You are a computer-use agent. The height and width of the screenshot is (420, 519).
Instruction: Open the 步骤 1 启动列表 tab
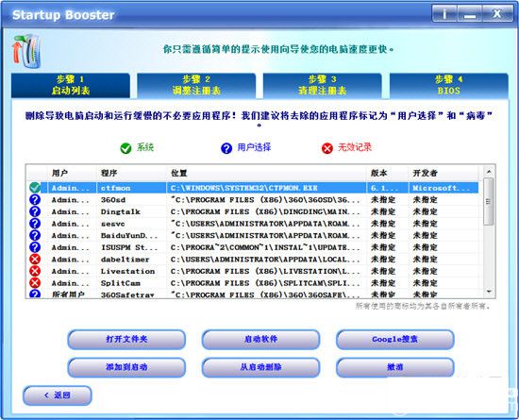[71, 85]
